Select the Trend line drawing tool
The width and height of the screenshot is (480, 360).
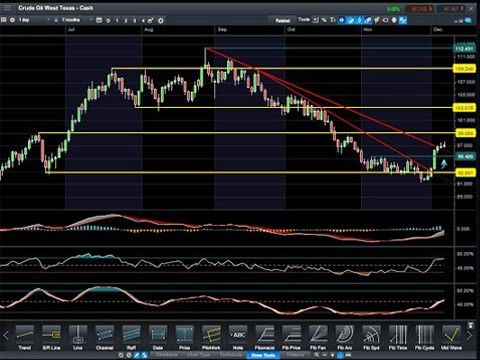point(25,337)
